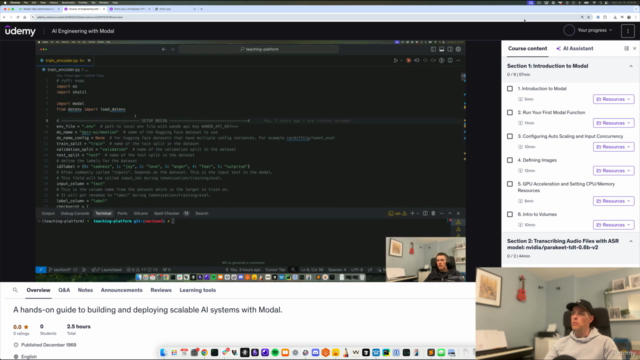Mark Defining Images lecture as done
Image resolution: width=640 pixels, height=360 pixels.
pos(510,160)
